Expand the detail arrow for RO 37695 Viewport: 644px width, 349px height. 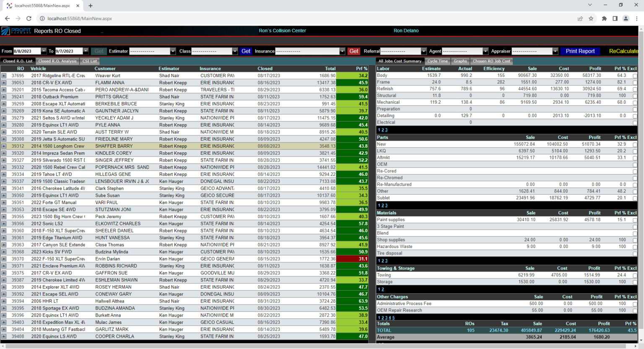pyautogui.click(x=4, y=76)
